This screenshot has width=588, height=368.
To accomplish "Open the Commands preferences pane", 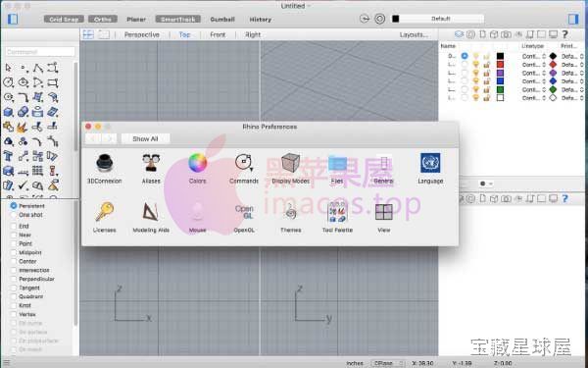I will tap(244, 168).
